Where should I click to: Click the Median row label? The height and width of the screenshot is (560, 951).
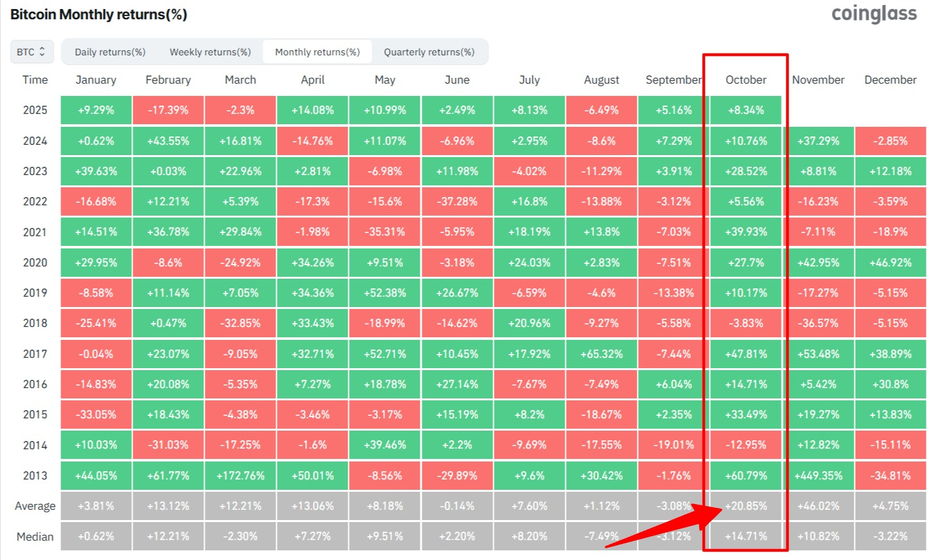pos(35,536)
